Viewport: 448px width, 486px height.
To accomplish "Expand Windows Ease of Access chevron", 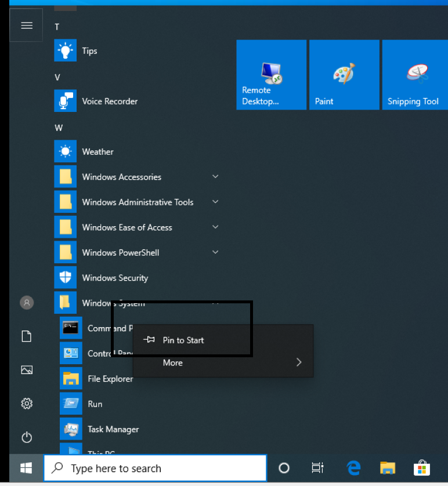I will (215, 227).
